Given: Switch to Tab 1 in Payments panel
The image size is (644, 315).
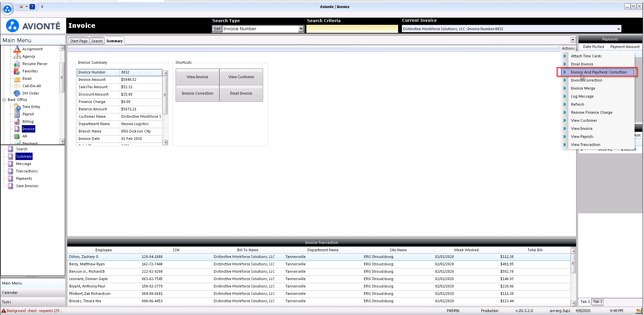Looking at the screenshot, I should tap(585, 302).
